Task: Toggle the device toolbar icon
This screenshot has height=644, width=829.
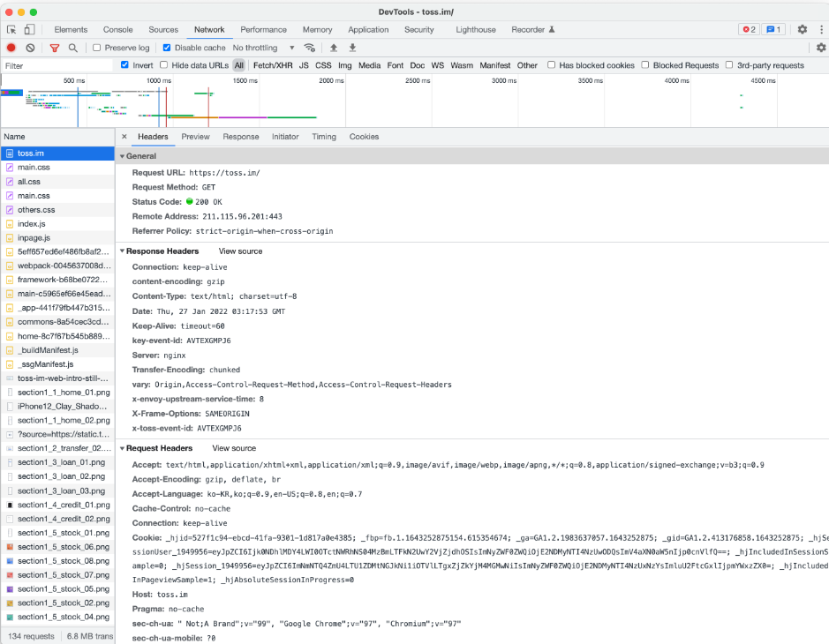Action: coord(30,30)
